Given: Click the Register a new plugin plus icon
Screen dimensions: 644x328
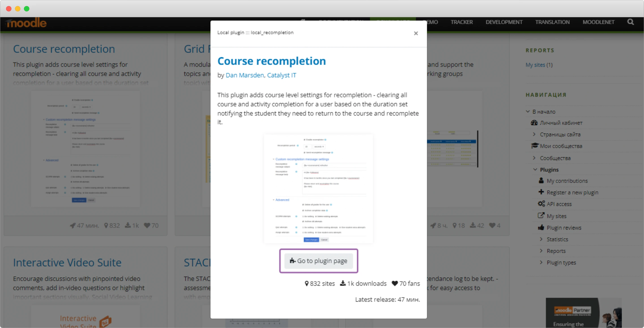Looking at the screenshot, I should pos(541,192).
